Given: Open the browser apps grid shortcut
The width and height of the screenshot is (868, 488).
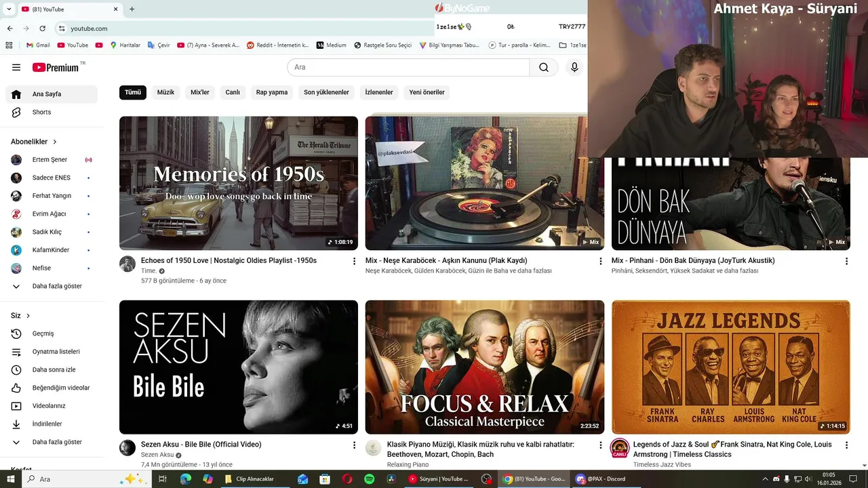Looking at the screenshot, I should [9, 45].
